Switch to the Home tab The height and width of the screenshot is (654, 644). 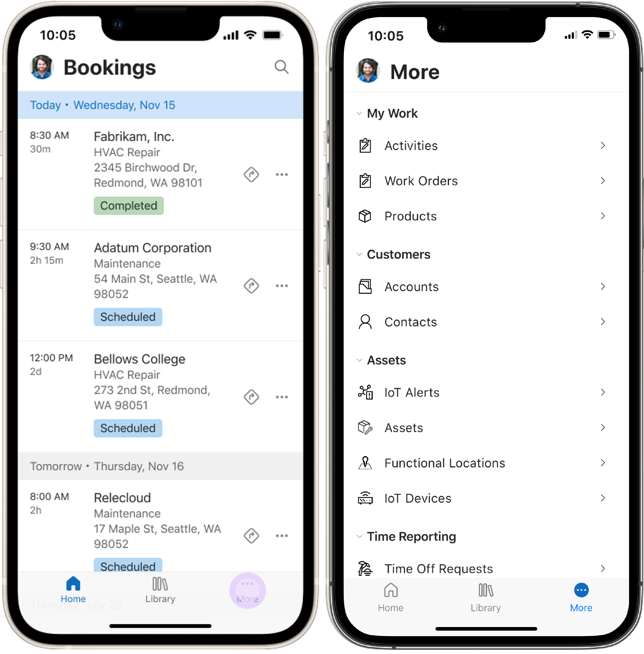click(389, 593)
